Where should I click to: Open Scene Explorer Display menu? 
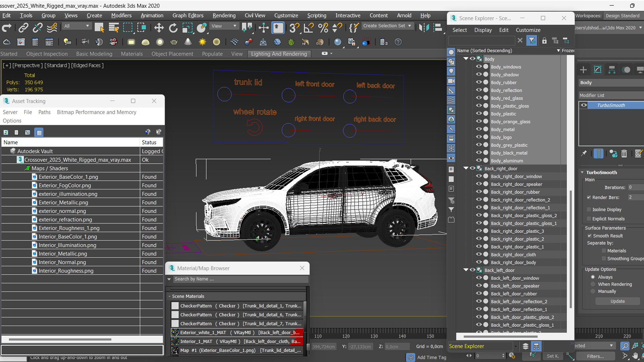click(483, 30)
